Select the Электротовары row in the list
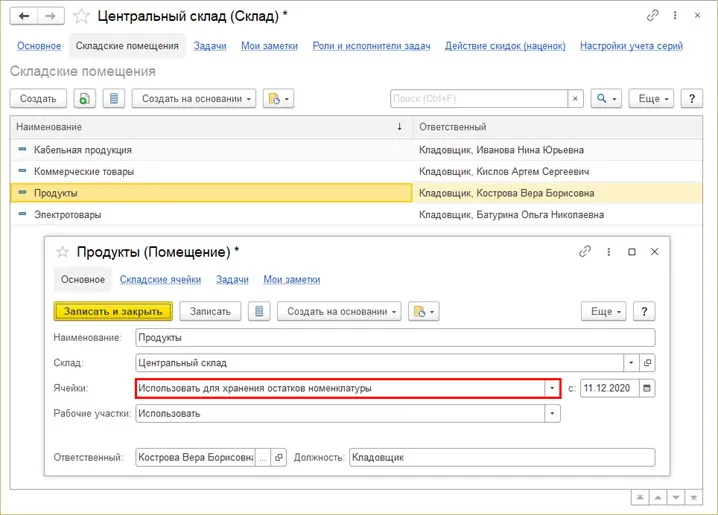Image resolution: width=718 pixels, height=515 pixels. (x=68, y=215)
